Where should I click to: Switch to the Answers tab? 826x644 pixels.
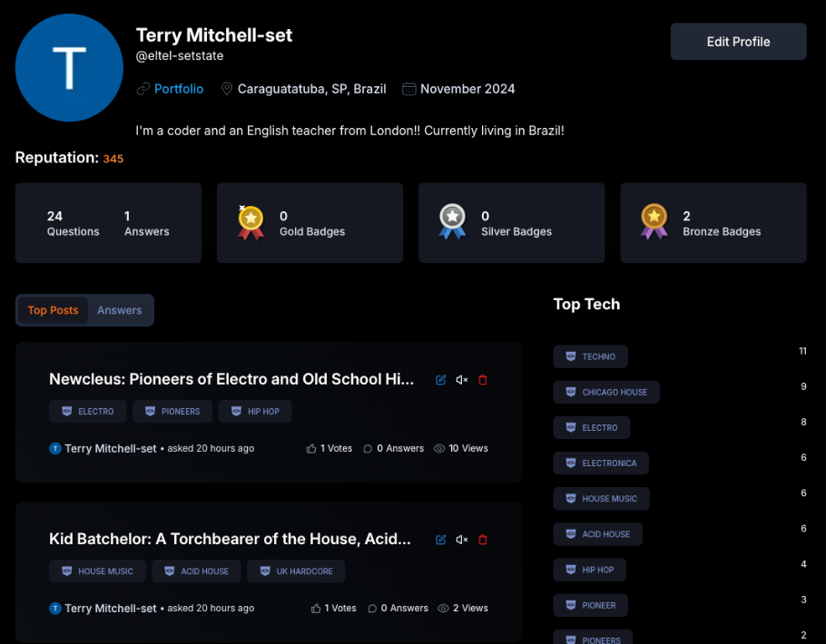tap(120, 310)
